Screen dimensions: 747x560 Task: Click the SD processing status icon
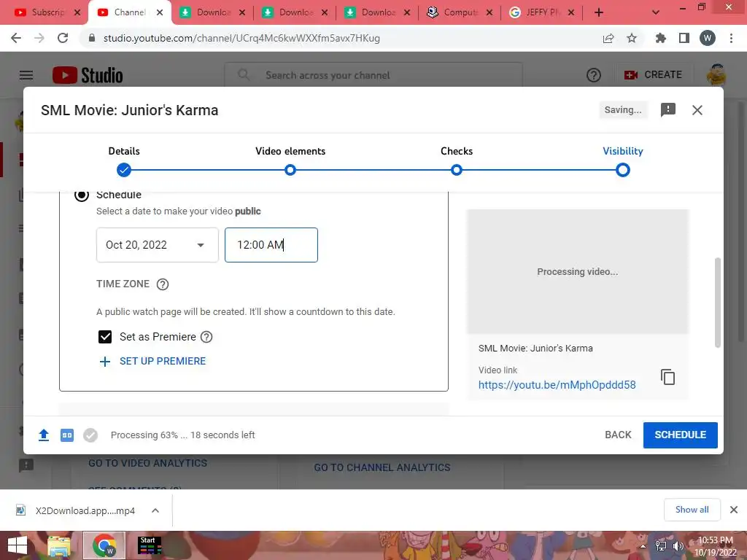[67, 435]
